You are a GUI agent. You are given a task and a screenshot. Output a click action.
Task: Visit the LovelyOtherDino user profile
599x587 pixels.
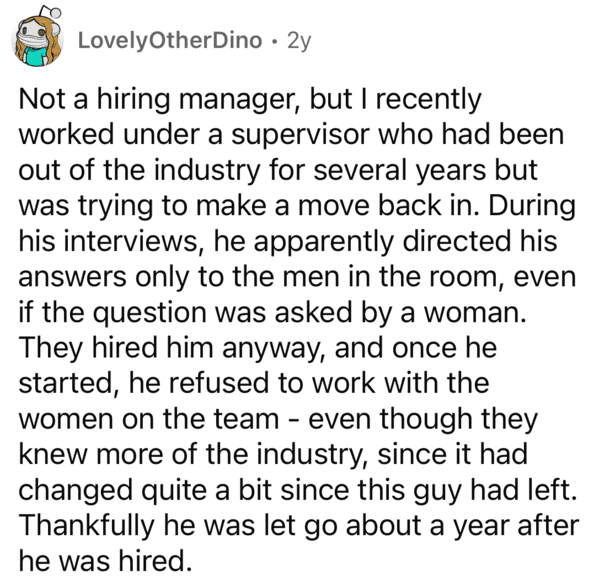coord(170,40)
